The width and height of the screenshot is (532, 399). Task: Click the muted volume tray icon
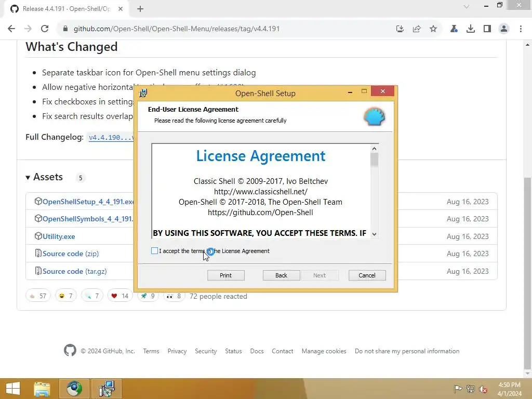pyautogui.click(x=483, y=389)
